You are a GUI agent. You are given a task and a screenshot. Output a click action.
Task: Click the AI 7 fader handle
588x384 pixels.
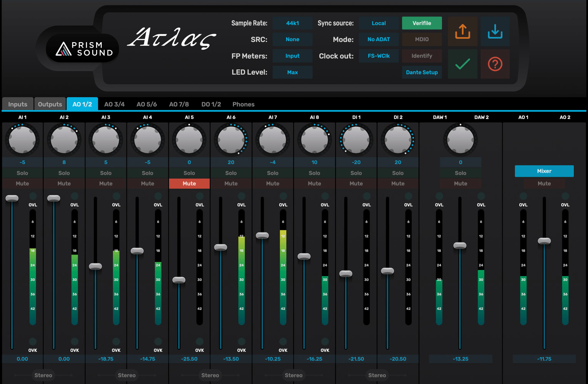click(262, 235)
